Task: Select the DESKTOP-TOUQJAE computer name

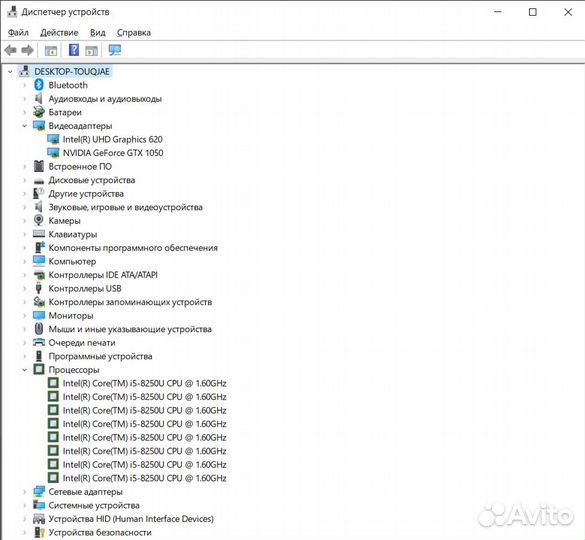Action: coord(72,71)
